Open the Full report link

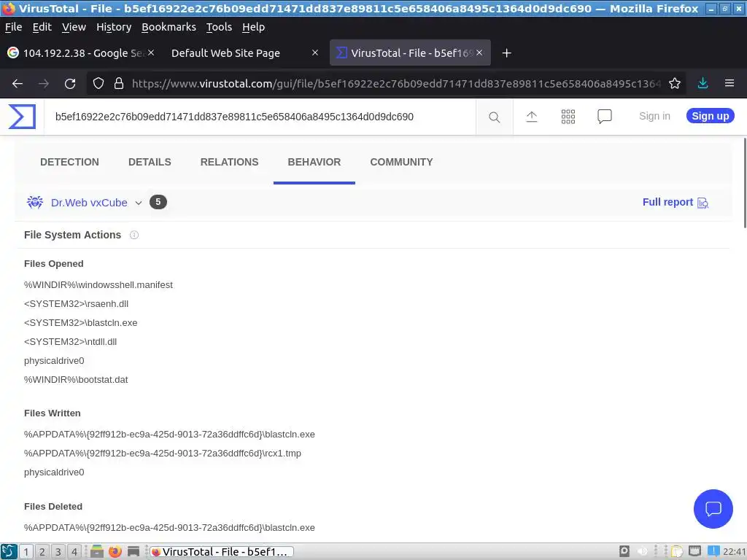667,203
